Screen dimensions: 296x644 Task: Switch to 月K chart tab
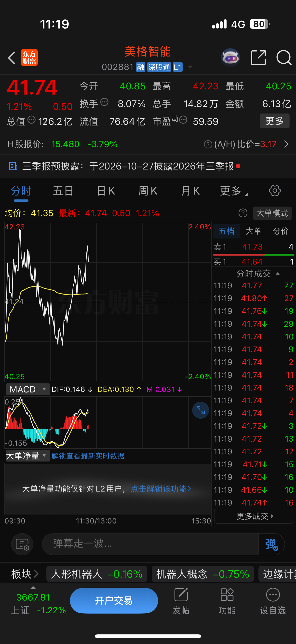coord(190,191)
